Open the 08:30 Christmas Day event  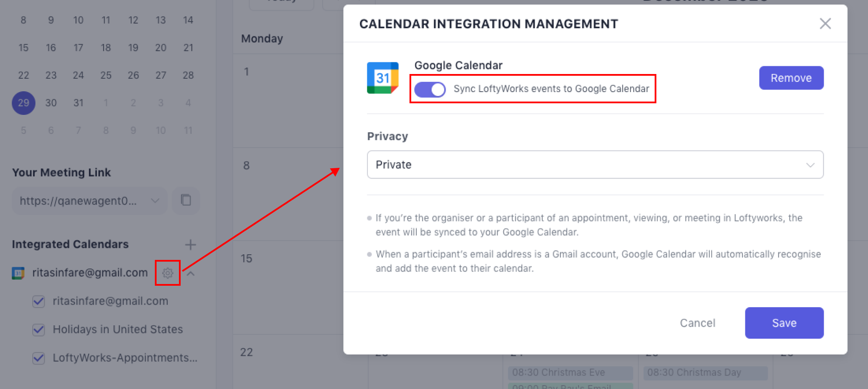pos(705,372)
